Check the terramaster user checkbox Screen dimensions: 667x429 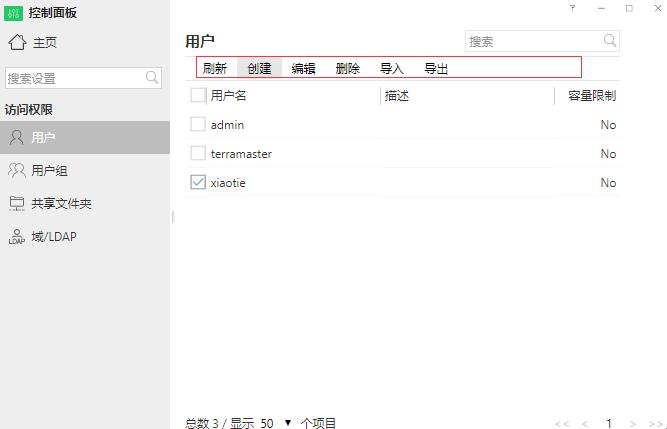click(x=198, y=154)
